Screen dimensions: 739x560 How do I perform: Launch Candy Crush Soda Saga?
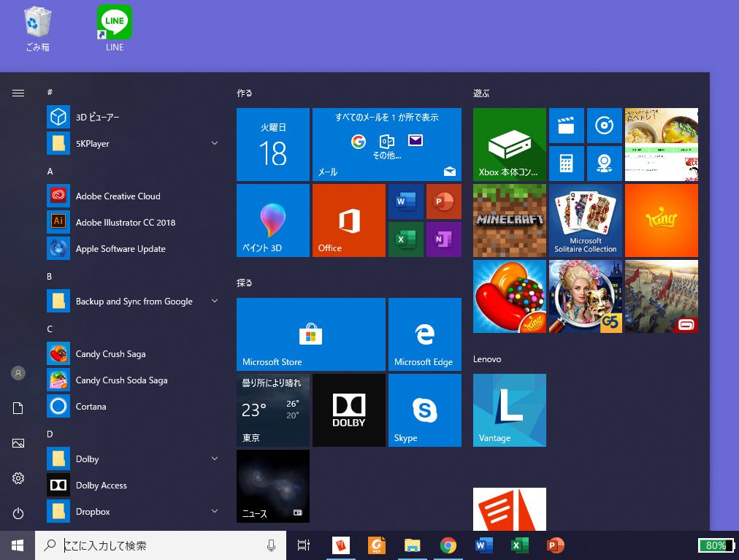coord(132,380)
